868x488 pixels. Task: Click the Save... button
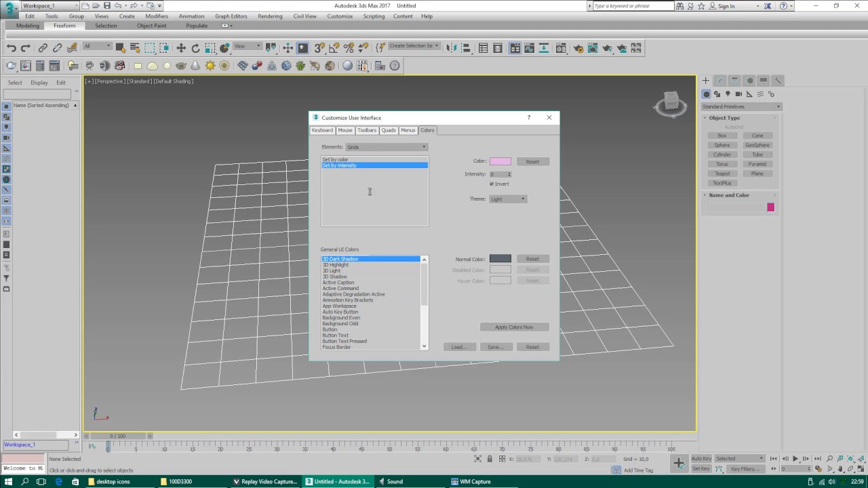(496, 347)
